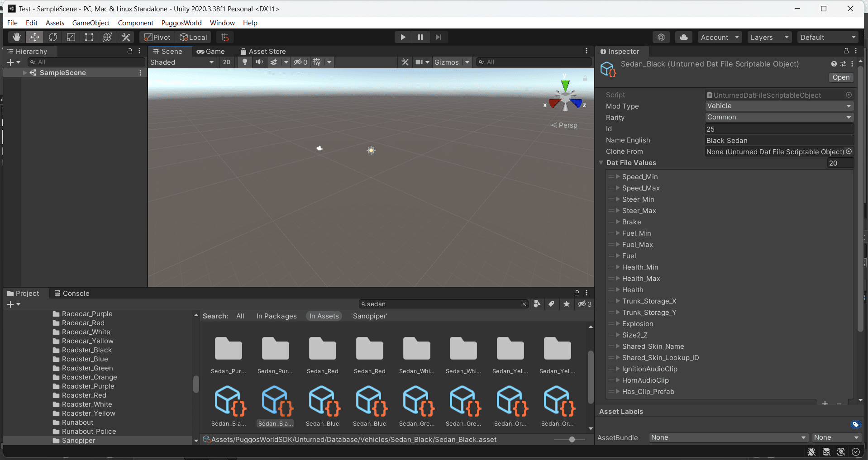Toggle Pivot handle position
The width and height of the screenshot is (868, 460).
click(x=157, y=37)
